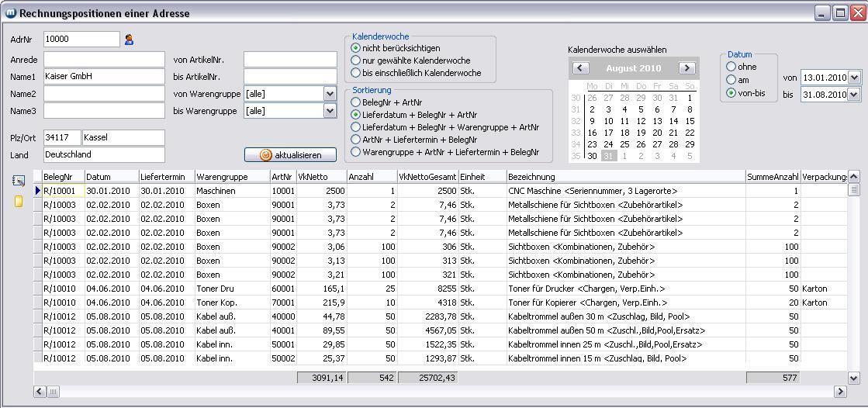Click the yellow note icon beside table
Viewport: 868px width, 408px height.
19,202
